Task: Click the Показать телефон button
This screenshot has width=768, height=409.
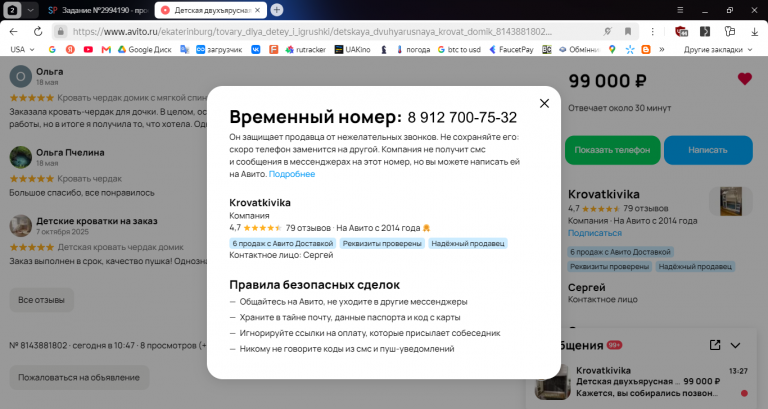Action: (612, 150)
